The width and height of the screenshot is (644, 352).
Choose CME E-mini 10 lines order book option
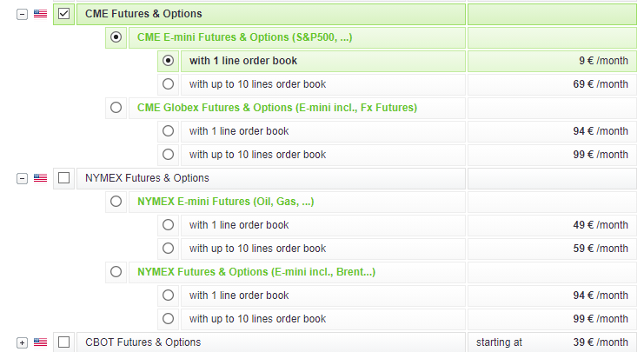click(x=168, y=84)
